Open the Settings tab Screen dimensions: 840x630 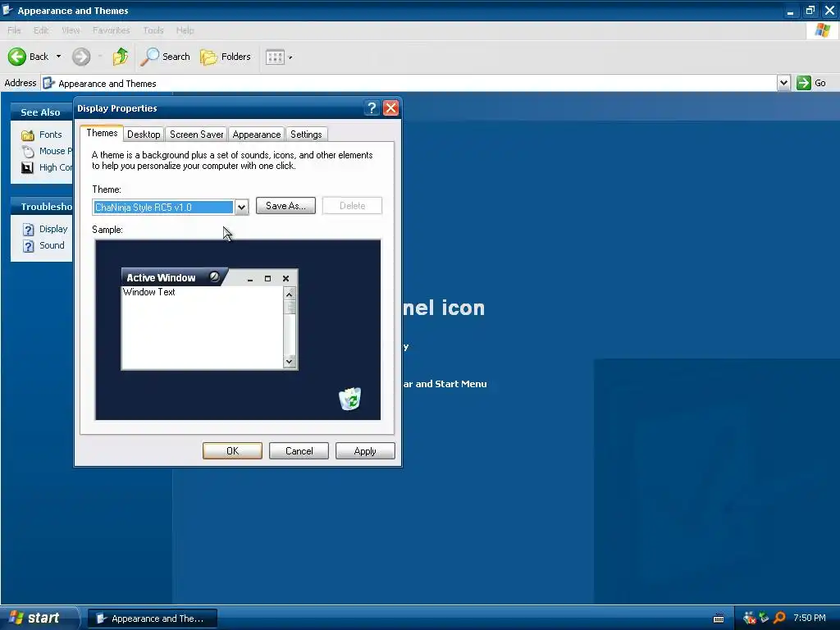(306, 135)
